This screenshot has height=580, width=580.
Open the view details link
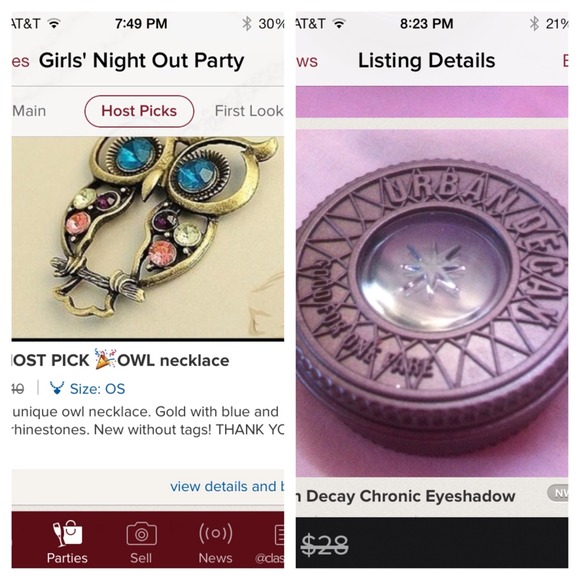pos(227,486)
